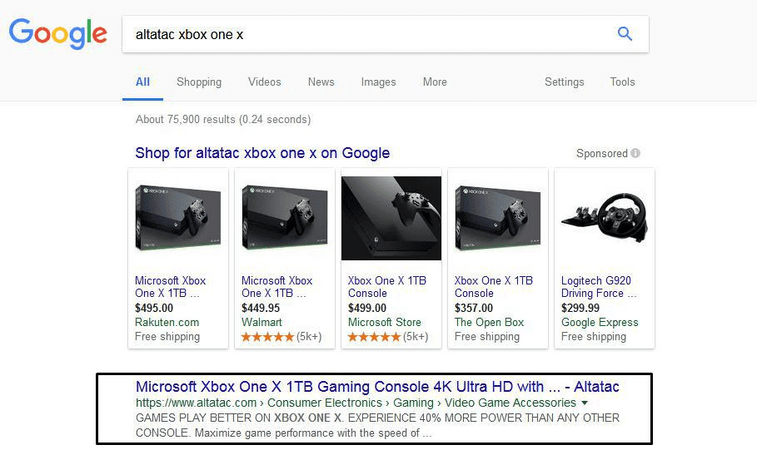Open the Rakuten Xbox One X product image
The width and height of the screenshot is (757, 450).
(x=177, y=219)
